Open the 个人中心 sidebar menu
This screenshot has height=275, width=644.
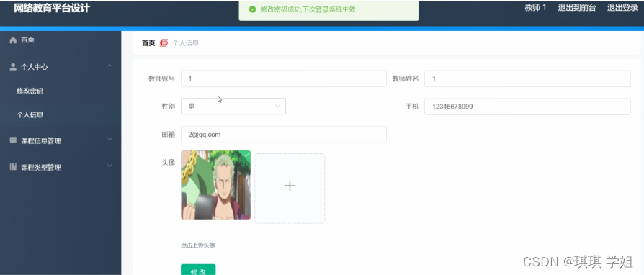[61, 67]
